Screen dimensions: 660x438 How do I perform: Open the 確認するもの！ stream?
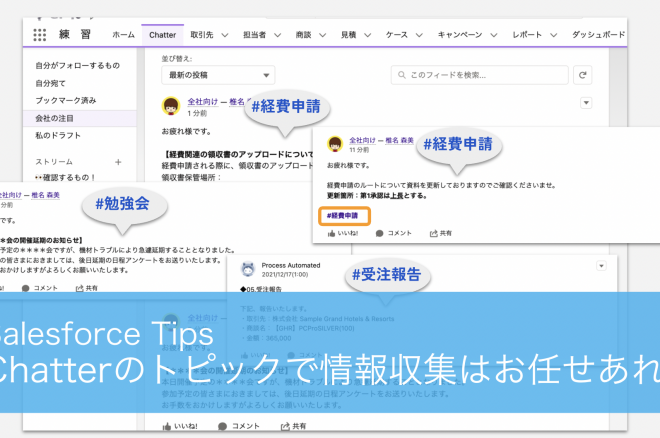pos(65,178)
